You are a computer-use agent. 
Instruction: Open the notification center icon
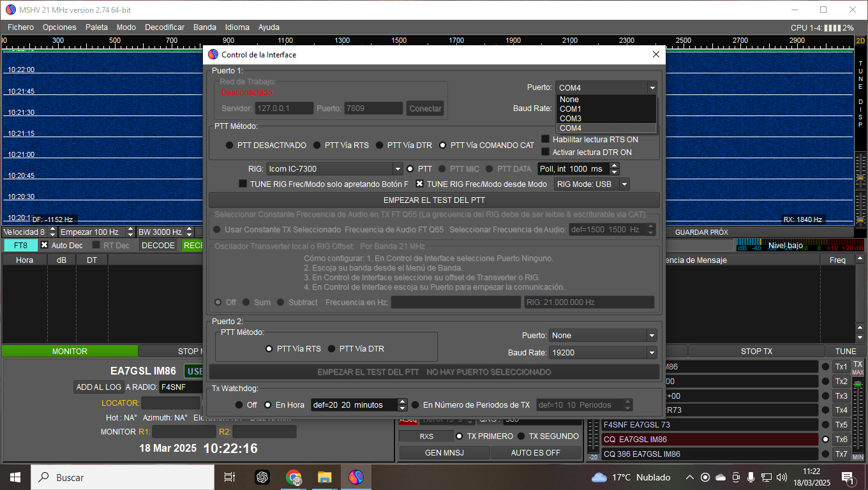848,477
